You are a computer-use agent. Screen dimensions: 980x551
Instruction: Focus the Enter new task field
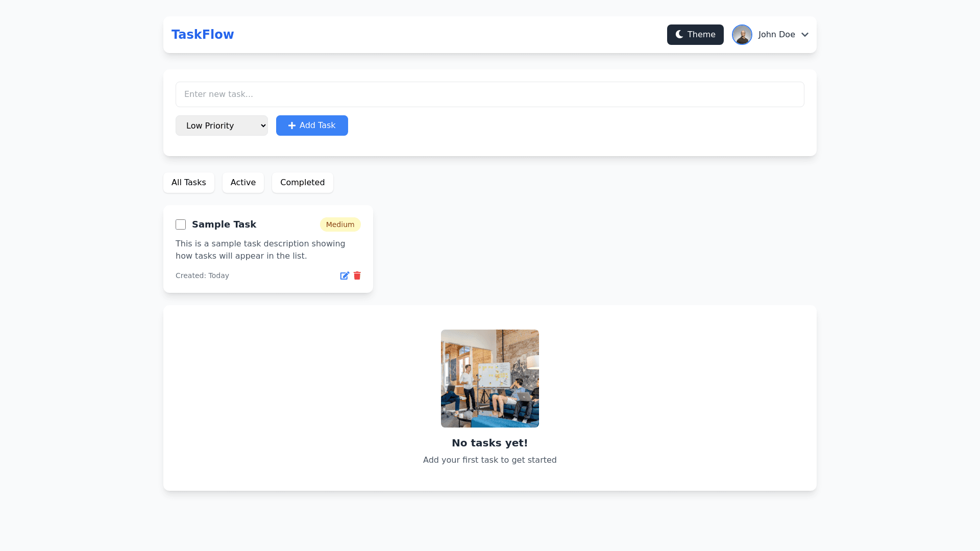pyautogui.click(x=489, y=94)
